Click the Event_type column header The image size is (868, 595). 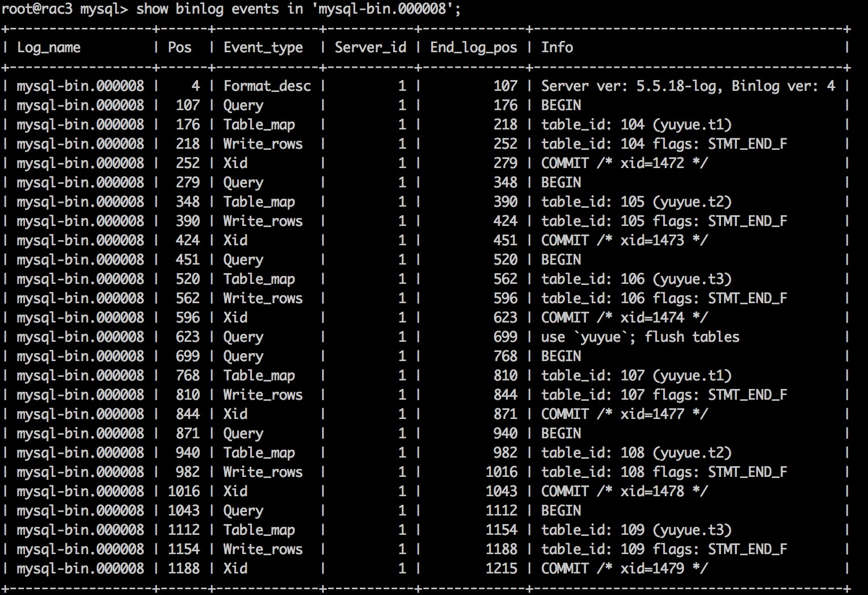pos(263,47)
